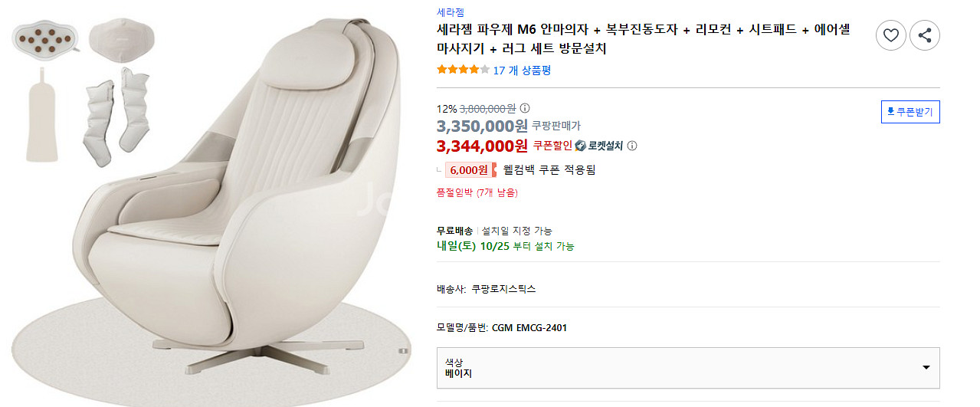Add product to wishlist with heart icon
Viewport: 980px width, 407px height.
(890, 35)
